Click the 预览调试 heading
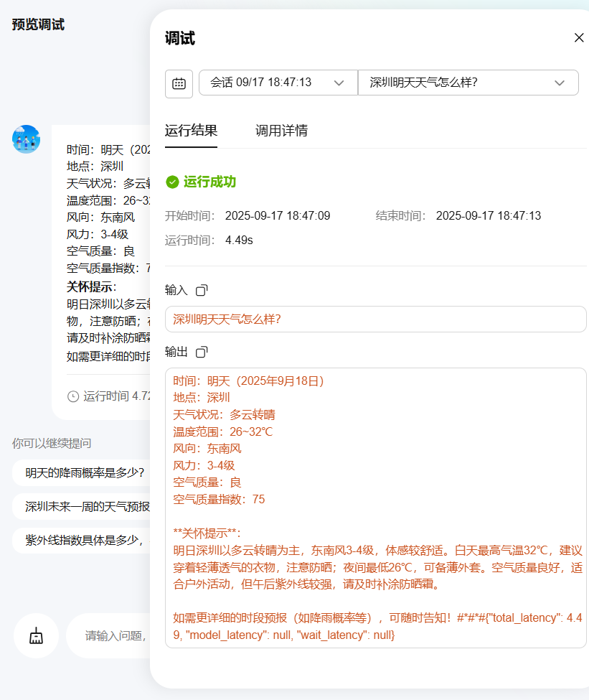 (x=38, y=25)
